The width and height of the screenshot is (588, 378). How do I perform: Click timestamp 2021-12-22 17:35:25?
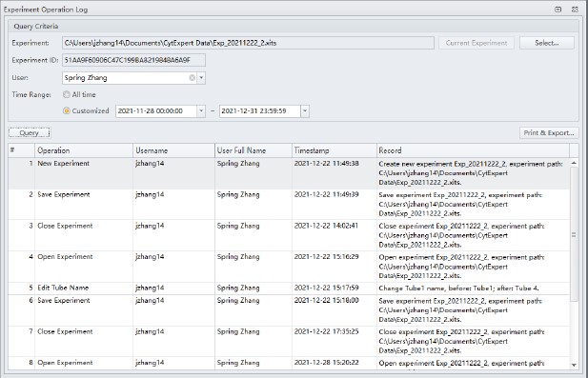click(x=326, y=331)
